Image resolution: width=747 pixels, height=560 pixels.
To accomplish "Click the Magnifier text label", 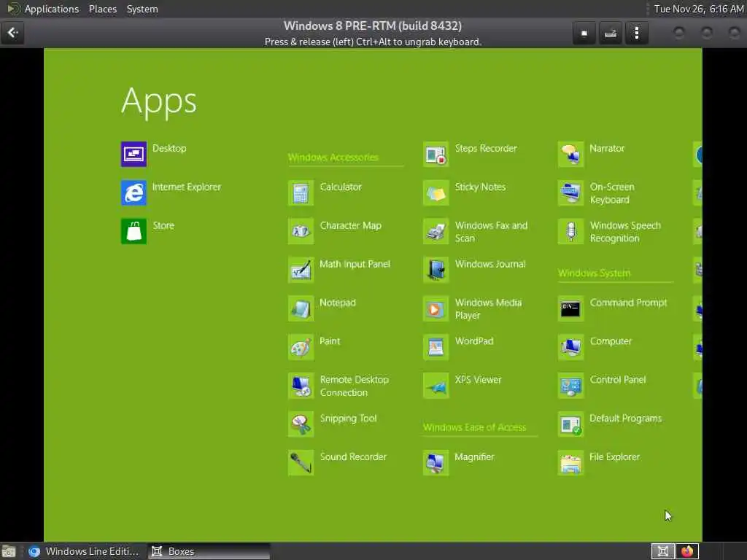I will click(474, 456).
